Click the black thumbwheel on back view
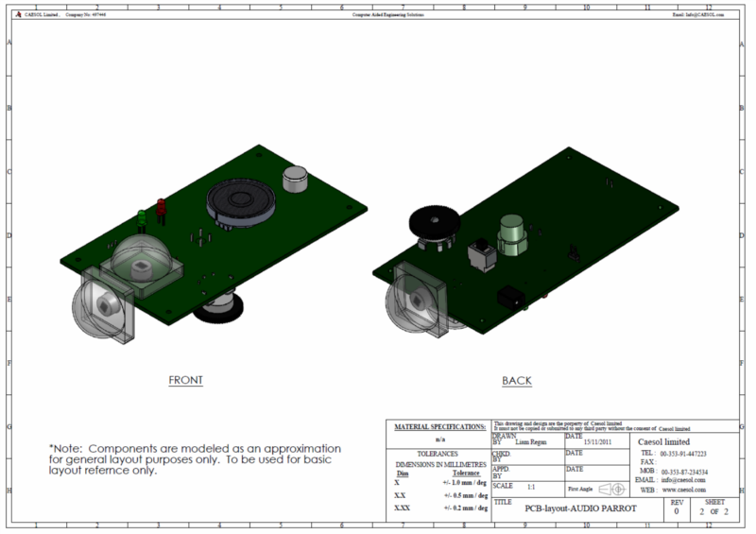Viewport: 756px width, 534px height. (434, 224)
